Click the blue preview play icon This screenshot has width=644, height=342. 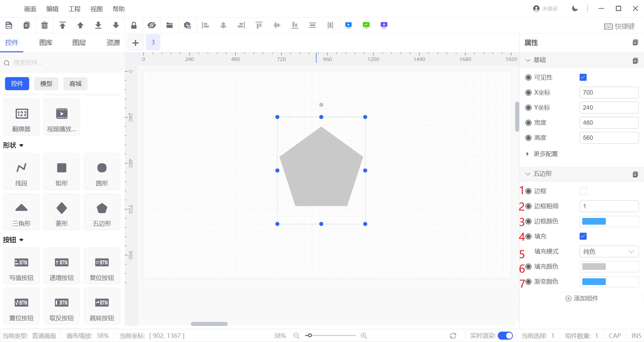point(348,25)
